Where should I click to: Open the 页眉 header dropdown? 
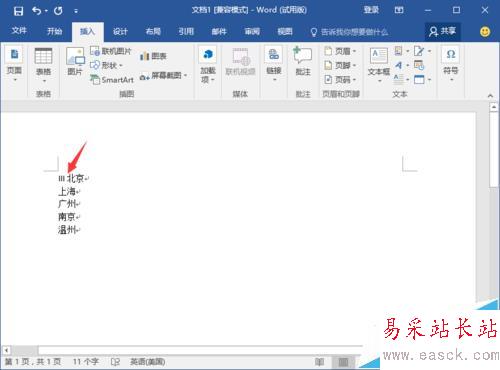click(341, 51)
